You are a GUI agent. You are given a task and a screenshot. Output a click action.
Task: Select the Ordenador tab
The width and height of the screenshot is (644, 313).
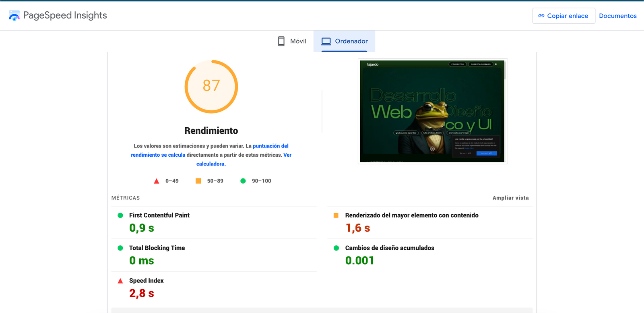pyautogui.click(x=345, y=41)
